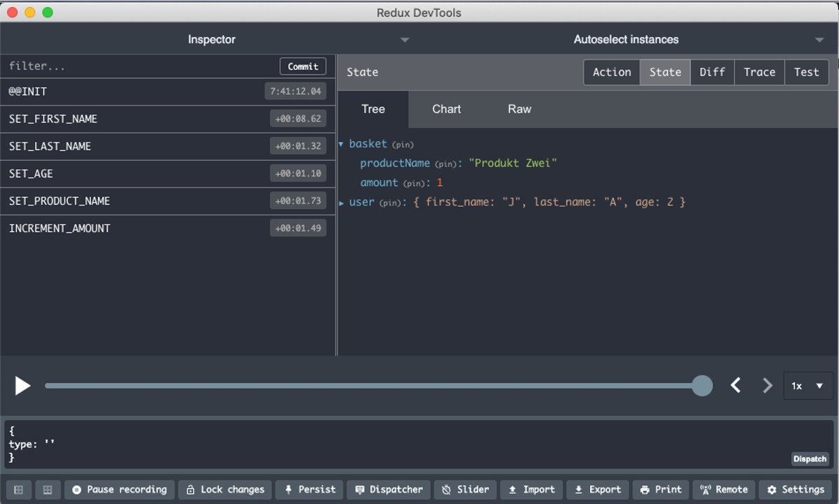This screenshot has height=504, width=839.
Task: Switch to the Action tab
Action: pos(612,72)
